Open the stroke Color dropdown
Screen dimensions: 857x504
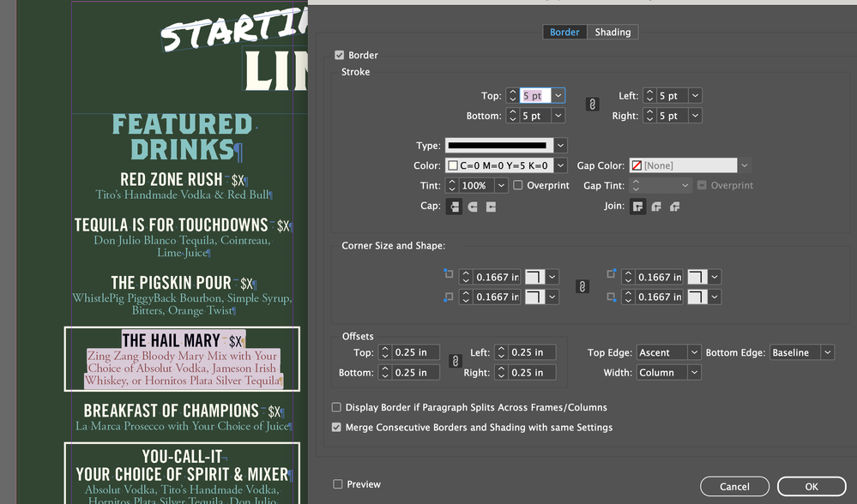point(561,165)
